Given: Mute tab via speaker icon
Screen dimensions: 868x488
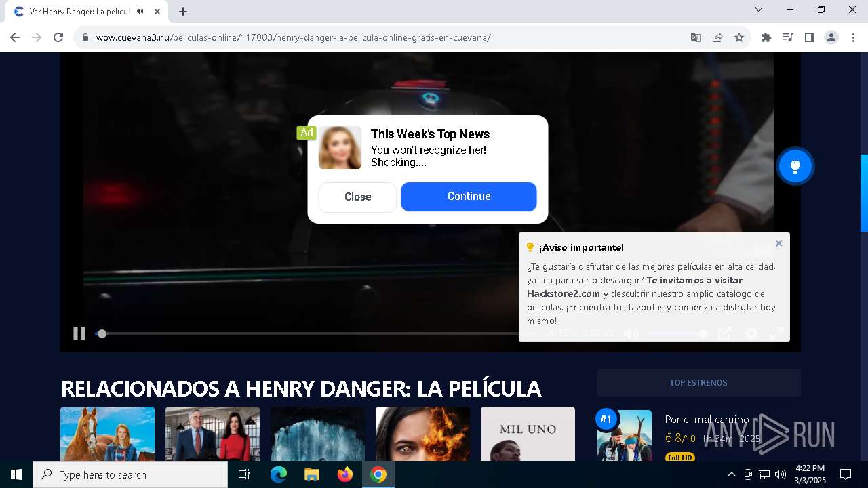Looking at the screenshot, I should click(140, 12).
